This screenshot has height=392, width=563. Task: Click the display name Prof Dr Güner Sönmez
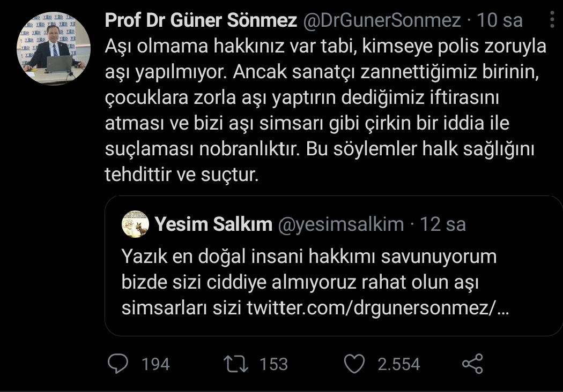coord(201,20)
